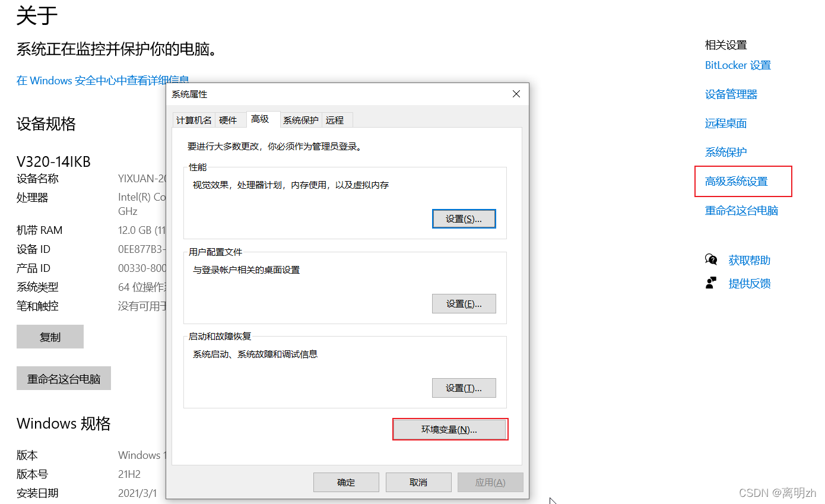Image resolution: width=825 pixels, height=504 pixels.
Task: Switch to the 远程 tab
Action: (335, 119)
